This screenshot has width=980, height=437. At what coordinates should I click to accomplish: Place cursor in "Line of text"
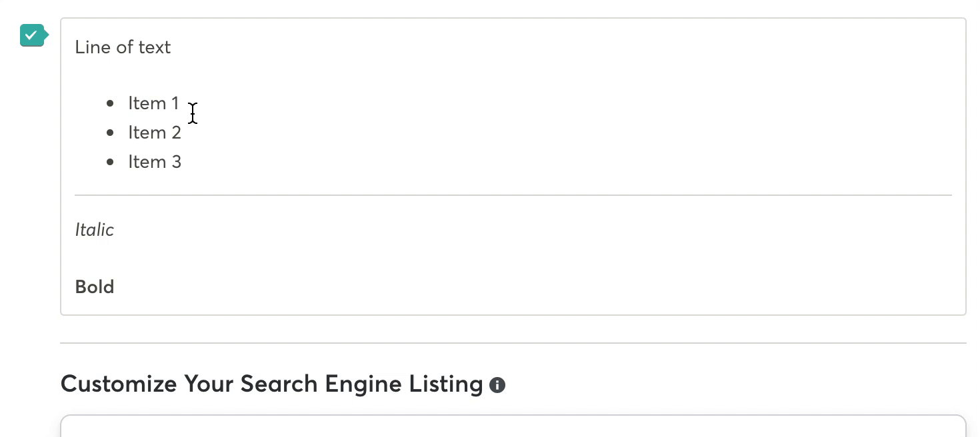click(x=123, y=47)
